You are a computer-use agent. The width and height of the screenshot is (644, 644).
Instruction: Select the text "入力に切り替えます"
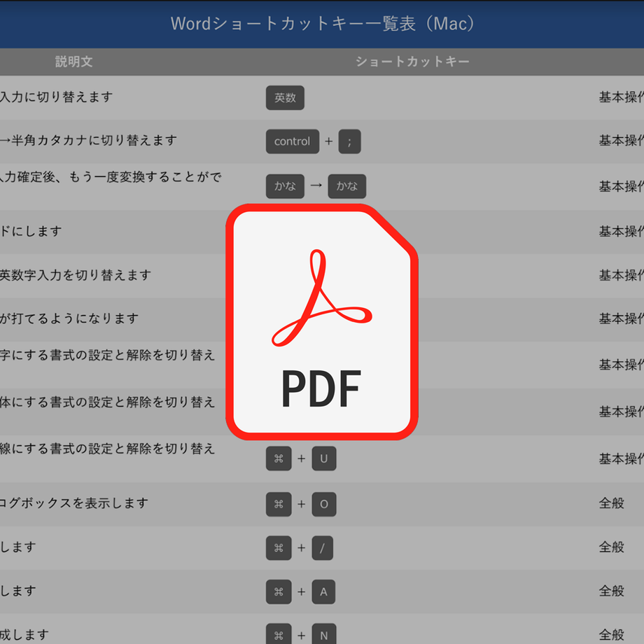(x=56, y=97)
